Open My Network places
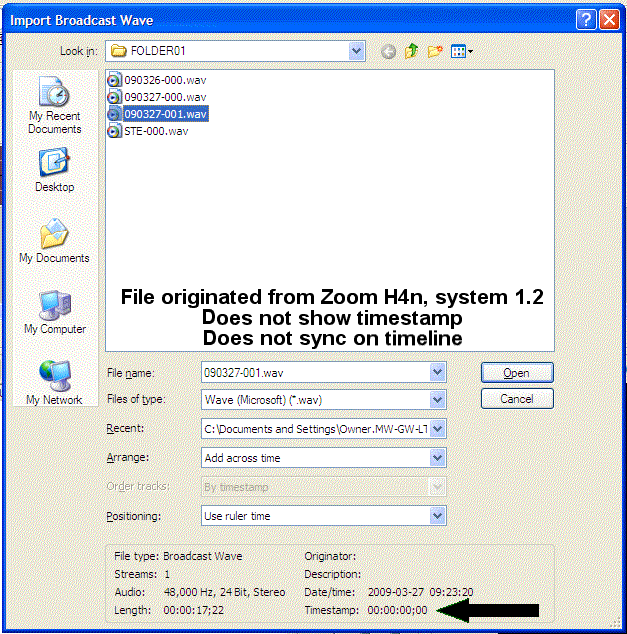 point(54,383)
